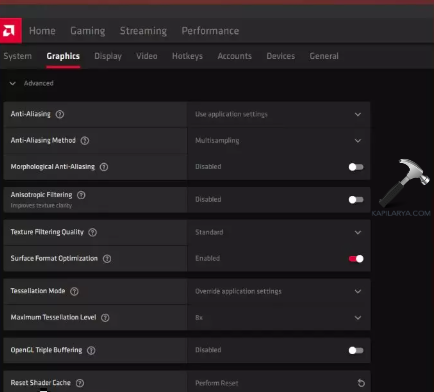Click the Tessellation Mode label
434x392 pixels.
pyautogui.click(x=38, y=291)
